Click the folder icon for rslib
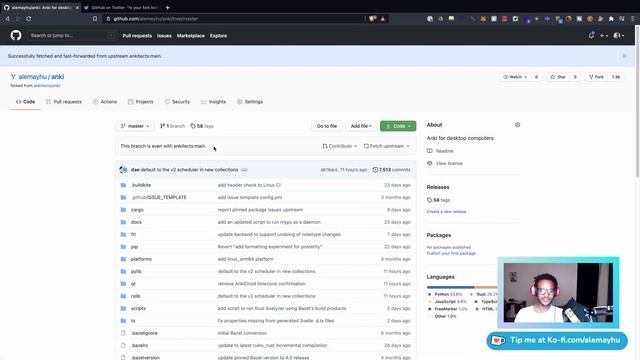This screenshot has height=360, width=640. pyautogui.click(x=123, y=296)
